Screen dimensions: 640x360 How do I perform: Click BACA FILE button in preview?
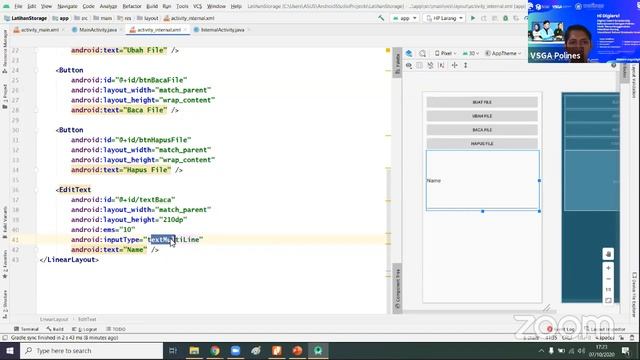[x=482, y=130]
